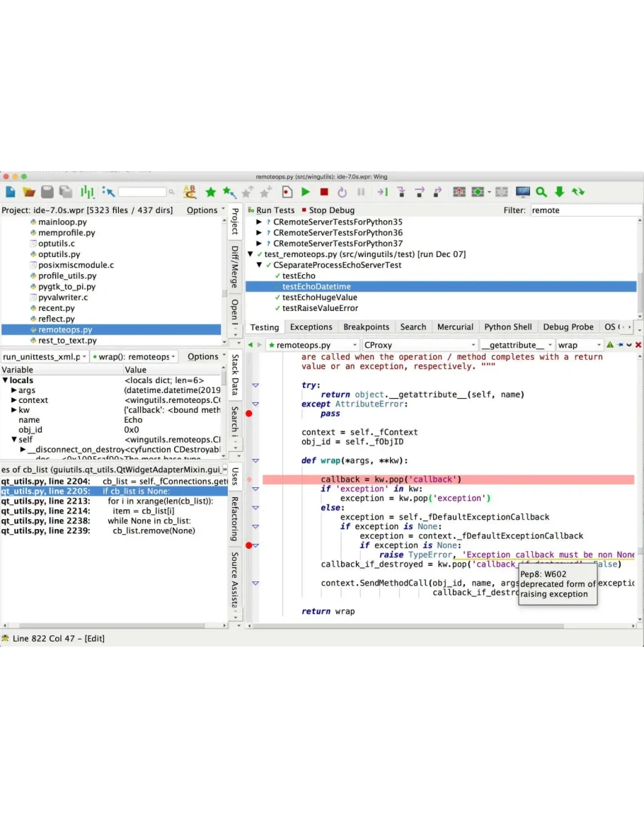Switch to the Exceptions tab
This screenshot has width=644, height=818.
[x=311, y=327]
